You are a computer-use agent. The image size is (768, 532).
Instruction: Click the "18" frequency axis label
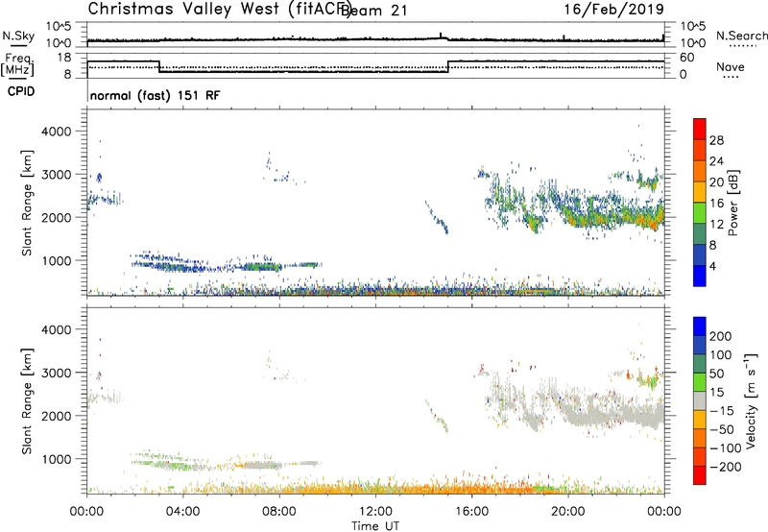64,58
